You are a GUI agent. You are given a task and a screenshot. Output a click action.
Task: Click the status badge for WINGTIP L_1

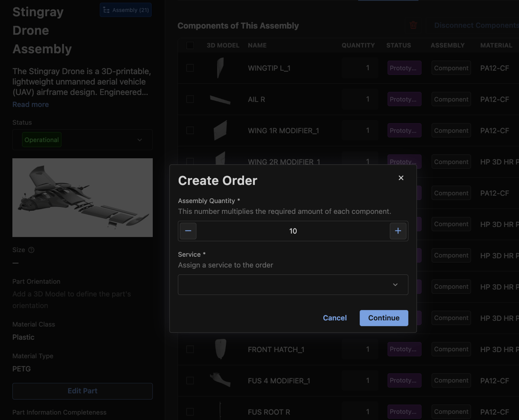click(x=404, y=68)
